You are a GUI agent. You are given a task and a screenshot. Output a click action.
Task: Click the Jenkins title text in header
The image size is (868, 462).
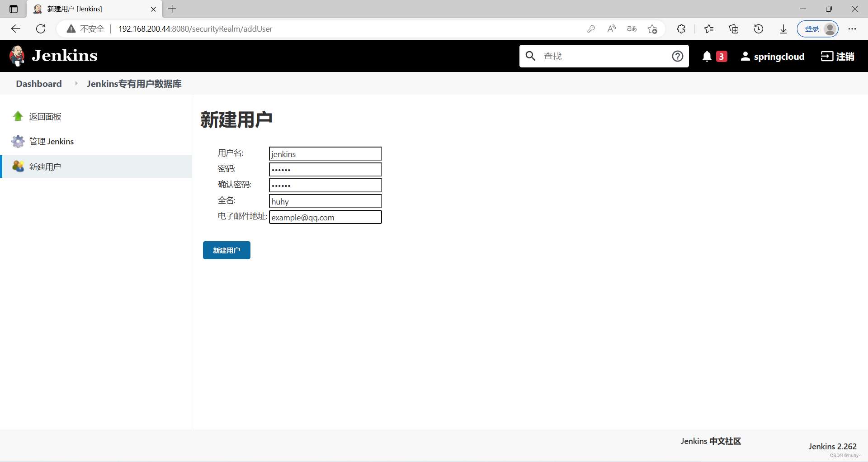pos(65,56)
